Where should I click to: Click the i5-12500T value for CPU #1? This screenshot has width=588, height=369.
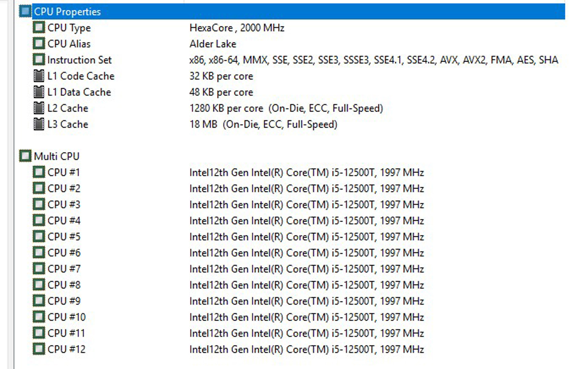coord(307,173)
